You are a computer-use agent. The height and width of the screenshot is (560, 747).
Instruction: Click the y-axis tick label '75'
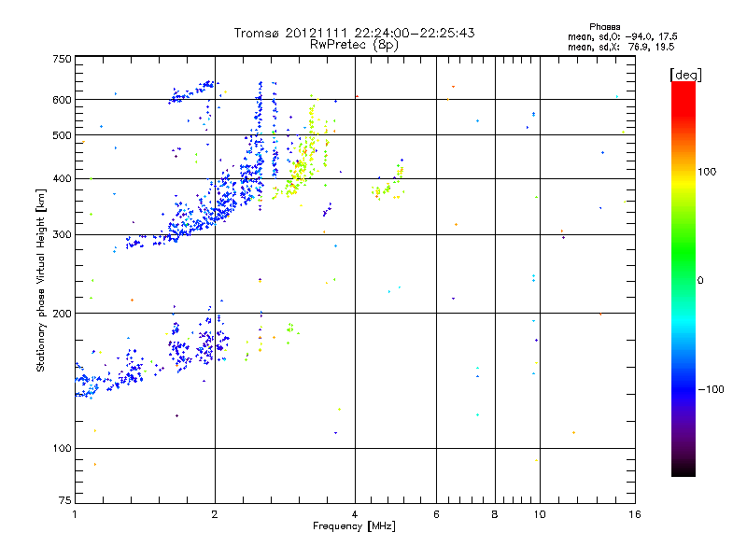[65, 500]
